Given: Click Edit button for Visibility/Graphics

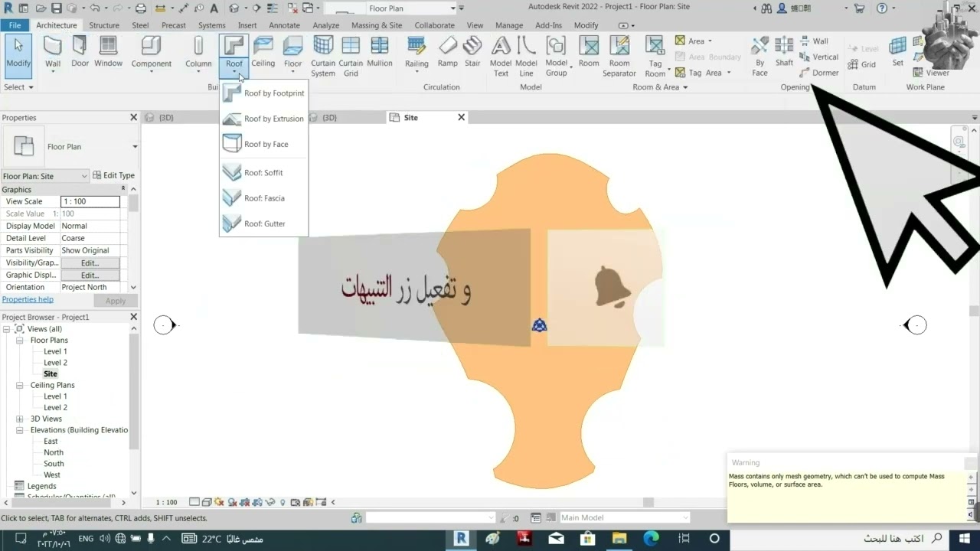Looking at the screenshot, I should pyautogui.click(x=90, y=263).
